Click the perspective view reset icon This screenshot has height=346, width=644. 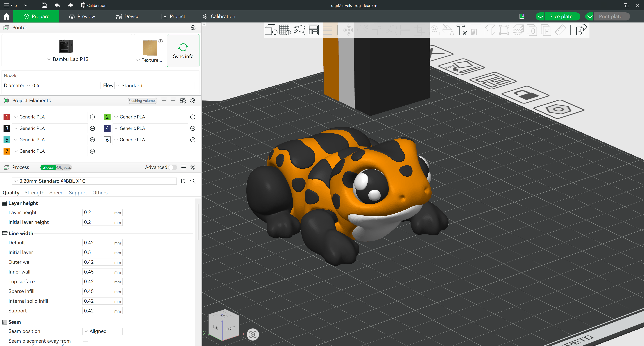[253, 334]
